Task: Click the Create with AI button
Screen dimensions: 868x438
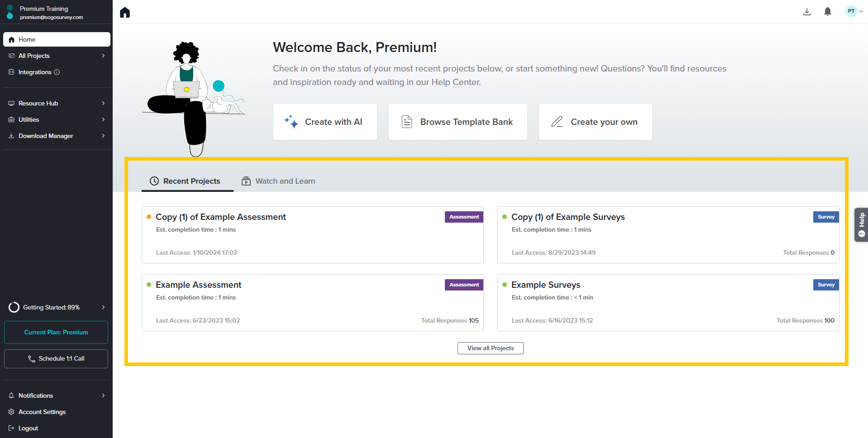Action: coord(325,122)
